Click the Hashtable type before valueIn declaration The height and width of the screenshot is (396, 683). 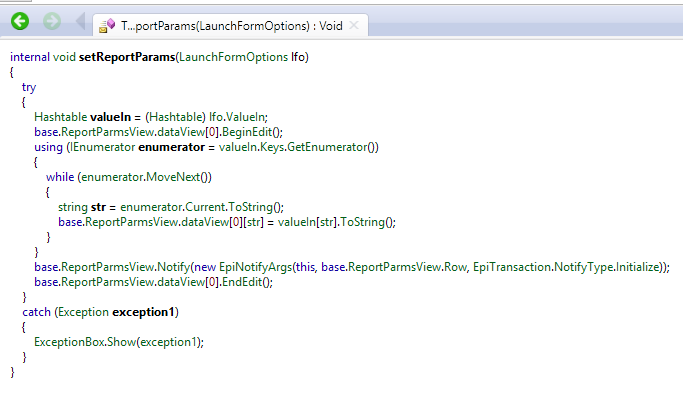(x=61, y=117)
